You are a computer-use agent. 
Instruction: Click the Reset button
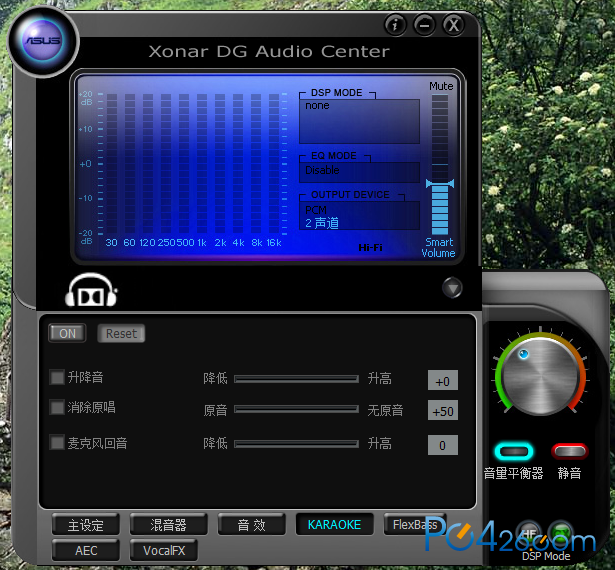(121, 333)
